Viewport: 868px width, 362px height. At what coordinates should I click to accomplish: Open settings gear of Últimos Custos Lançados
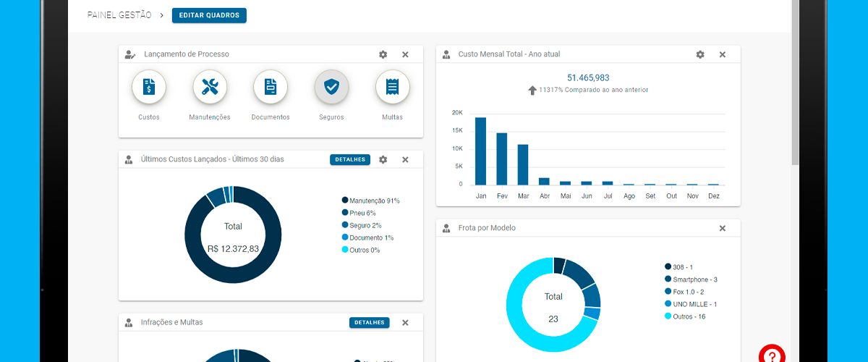point(383,159)
